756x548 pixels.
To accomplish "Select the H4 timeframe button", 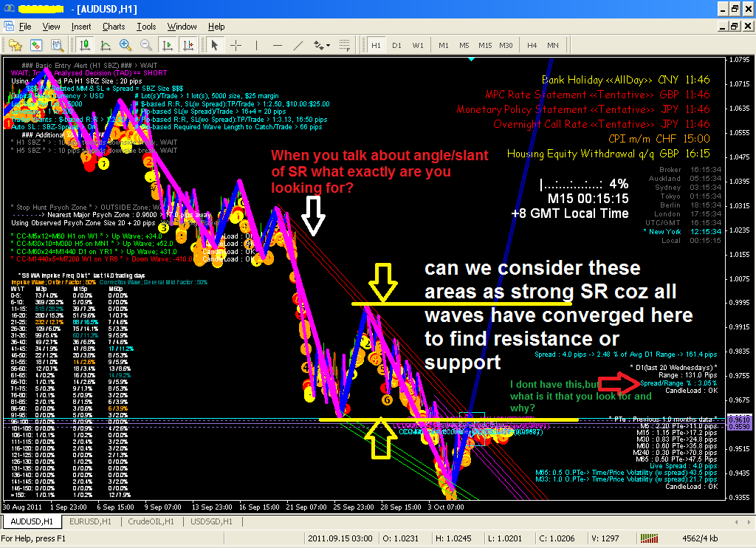I will click(x=532, y=45).
